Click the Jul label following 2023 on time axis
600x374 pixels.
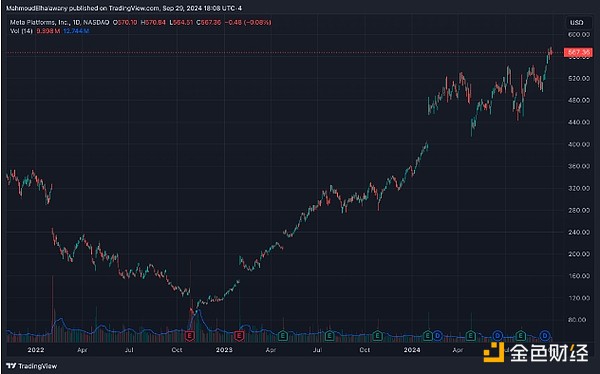(317, 350)
